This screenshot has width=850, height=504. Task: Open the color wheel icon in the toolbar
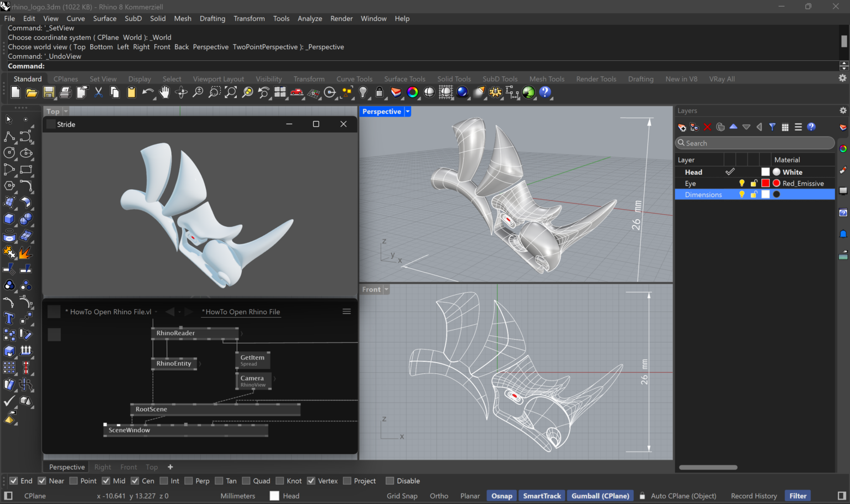(x=412, y=92)
